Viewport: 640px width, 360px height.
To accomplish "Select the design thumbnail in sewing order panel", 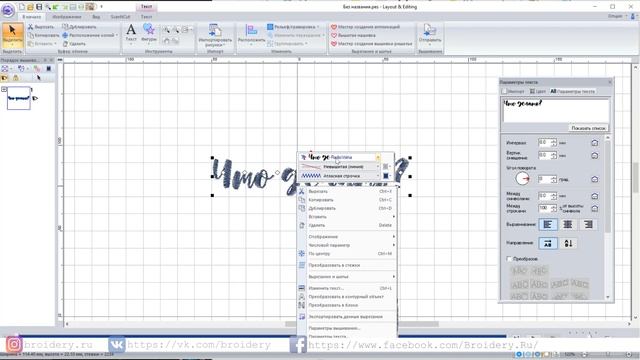I will pos(18,98).
